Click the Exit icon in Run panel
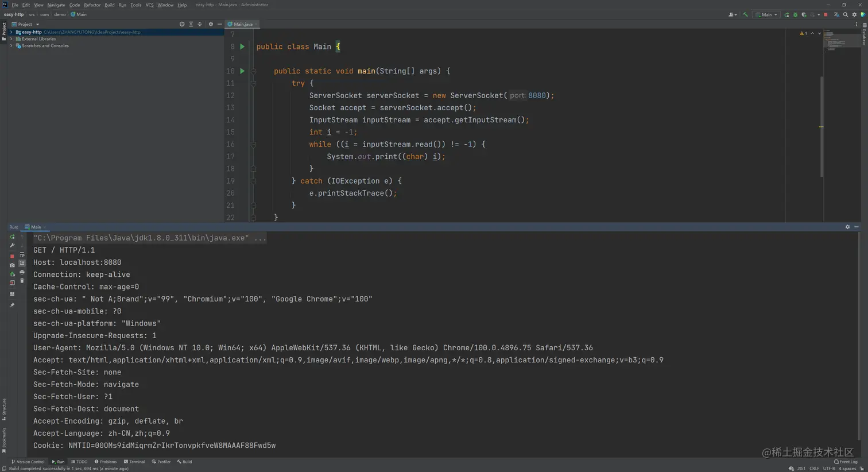This screenshot has height=472, width=868. point(12,283)
